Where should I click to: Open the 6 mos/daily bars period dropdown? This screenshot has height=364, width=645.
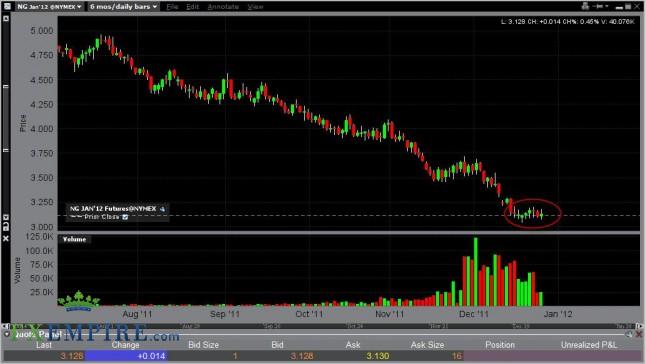(x=123, y=7)
